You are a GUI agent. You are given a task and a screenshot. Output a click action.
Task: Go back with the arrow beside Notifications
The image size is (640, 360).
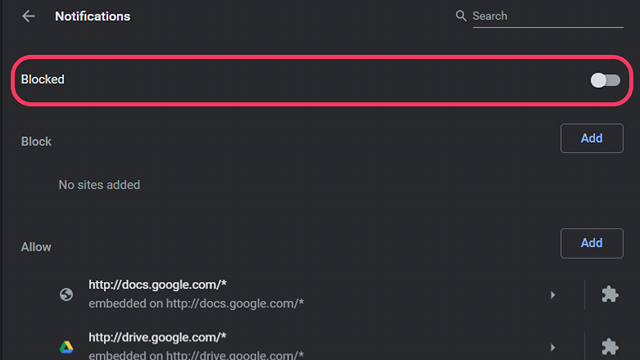tap(28, 16)
